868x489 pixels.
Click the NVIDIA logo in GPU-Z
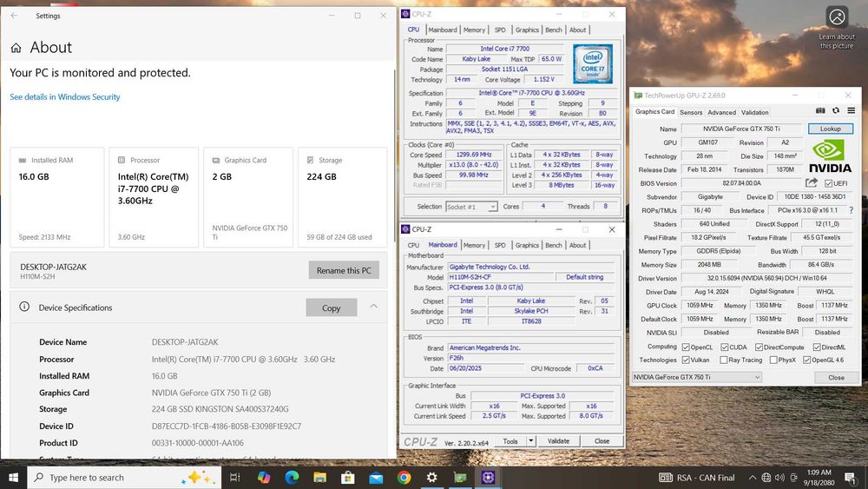[829, 156]
